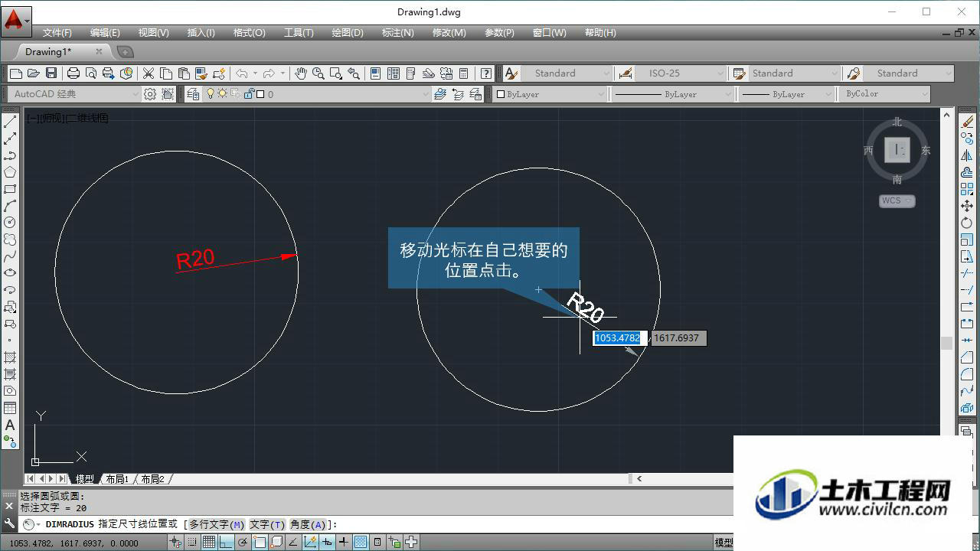
Task: Open the ByLayer lineweight dropdown
Action: point(786,94)
